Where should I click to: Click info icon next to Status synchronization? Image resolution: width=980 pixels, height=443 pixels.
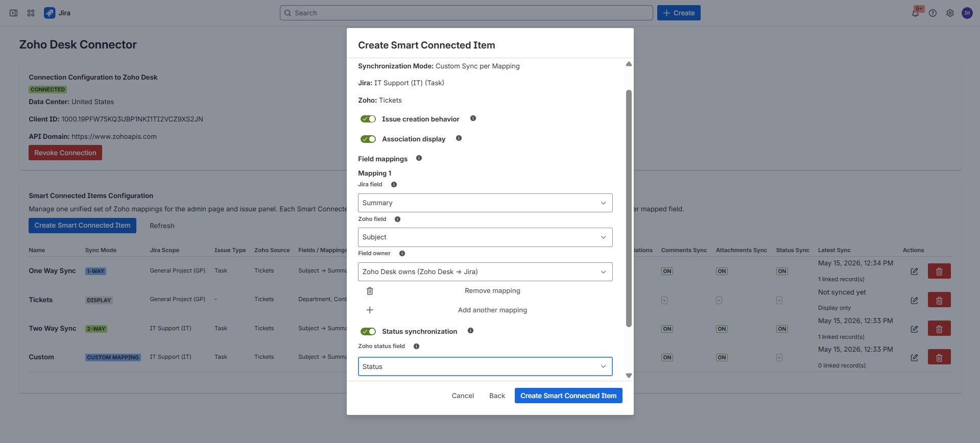(470, 331)
